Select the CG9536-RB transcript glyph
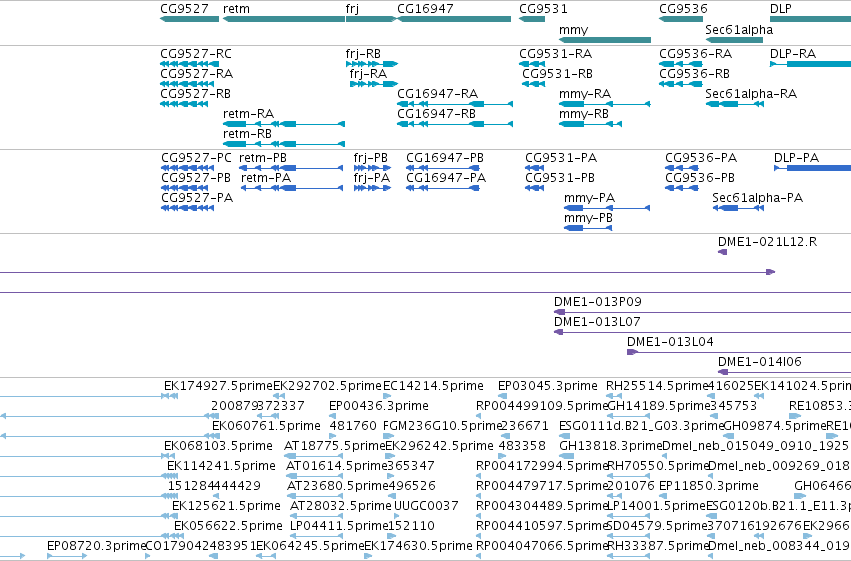This screenshot has width=851, height=561. [681, 84]
